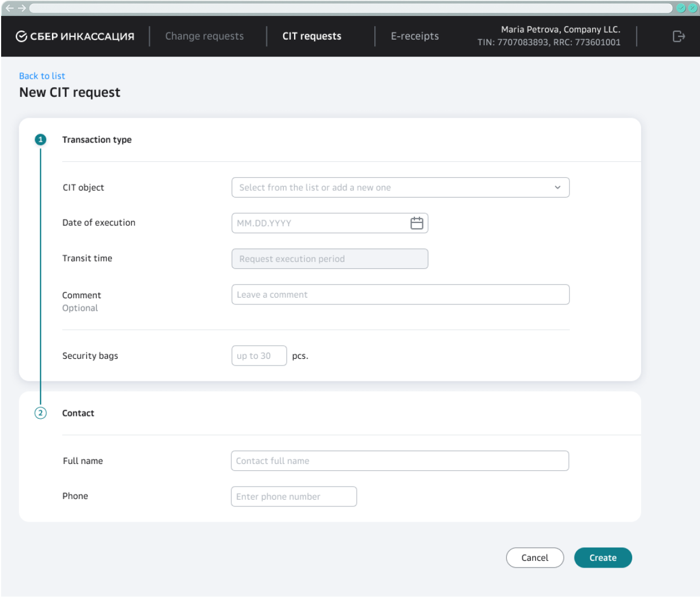Open the Change requests tab
Screen dimensions: 700x597
click(x=204, y=36)
